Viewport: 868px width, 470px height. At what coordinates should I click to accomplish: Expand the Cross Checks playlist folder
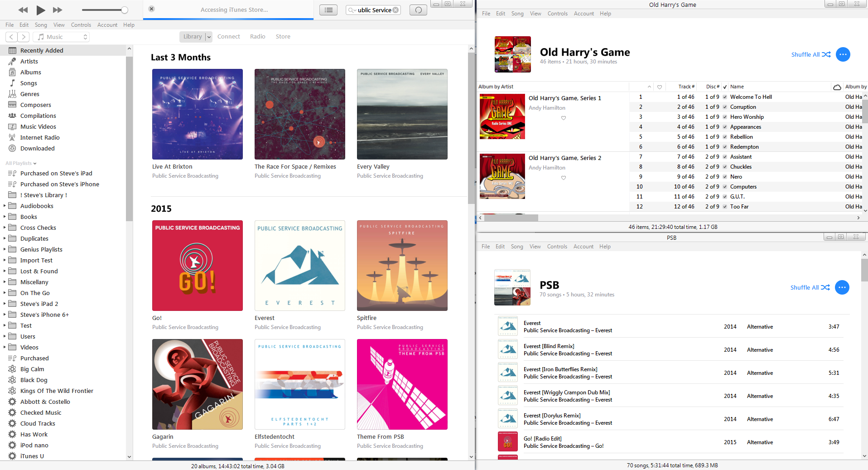click(x=5, y=228)
